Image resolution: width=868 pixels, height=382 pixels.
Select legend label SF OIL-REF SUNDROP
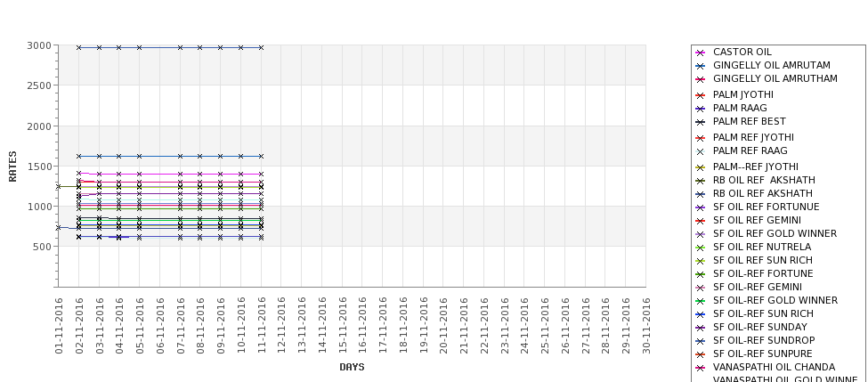(x=765, y=340)
